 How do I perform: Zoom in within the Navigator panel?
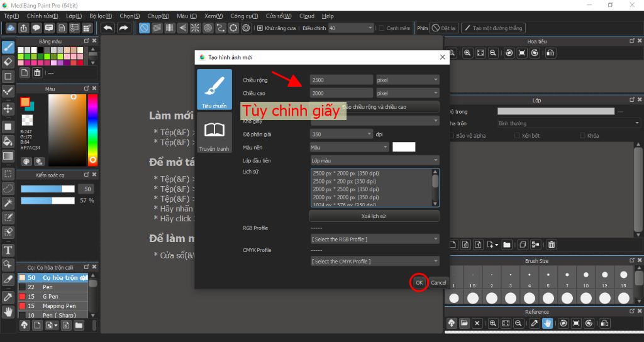coord(467,53)
